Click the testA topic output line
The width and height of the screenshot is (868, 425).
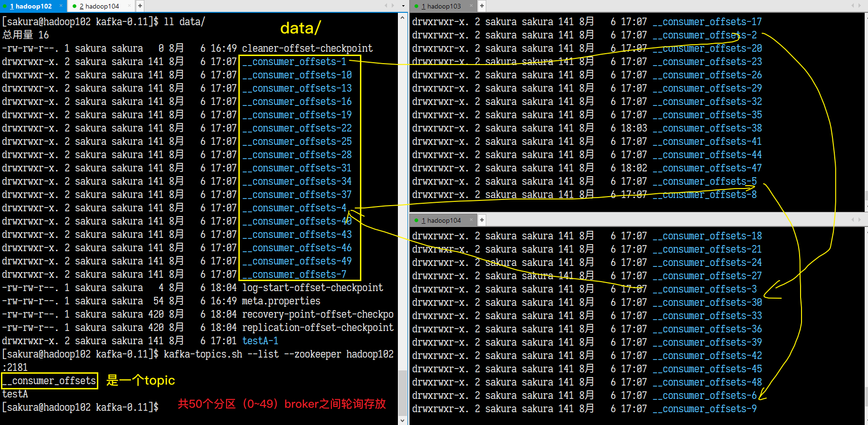(15, 394)
